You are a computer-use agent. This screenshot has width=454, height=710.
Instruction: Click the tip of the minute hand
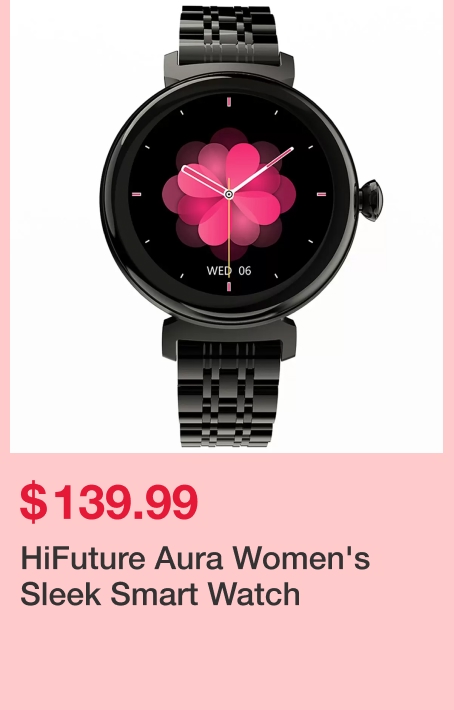pyautogui.click(x=292, y=149)
